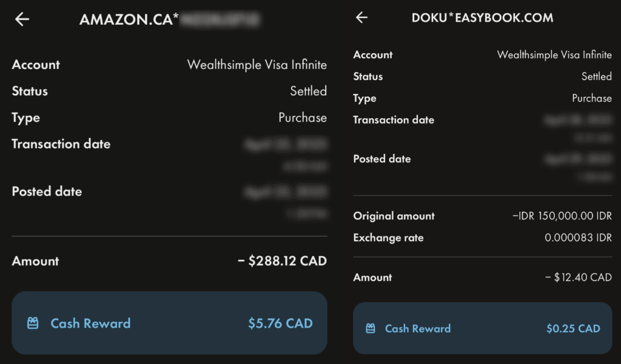Select the Settled status on the Amazon transaction
This screenshot has height=364, width=621.
(x=309, y=91)
